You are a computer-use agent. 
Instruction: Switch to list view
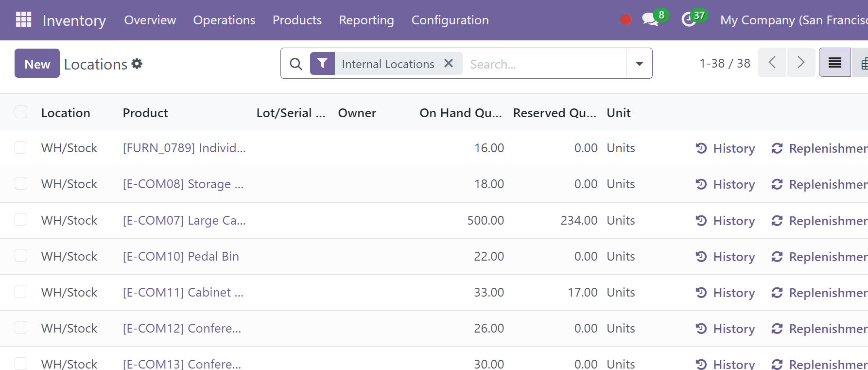(835, 62)
